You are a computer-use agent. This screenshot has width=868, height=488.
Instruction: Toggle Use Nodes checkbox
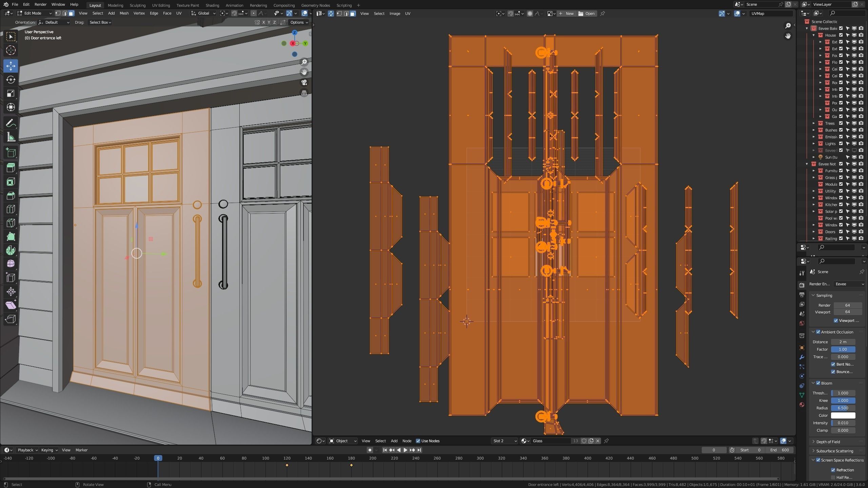418,441
